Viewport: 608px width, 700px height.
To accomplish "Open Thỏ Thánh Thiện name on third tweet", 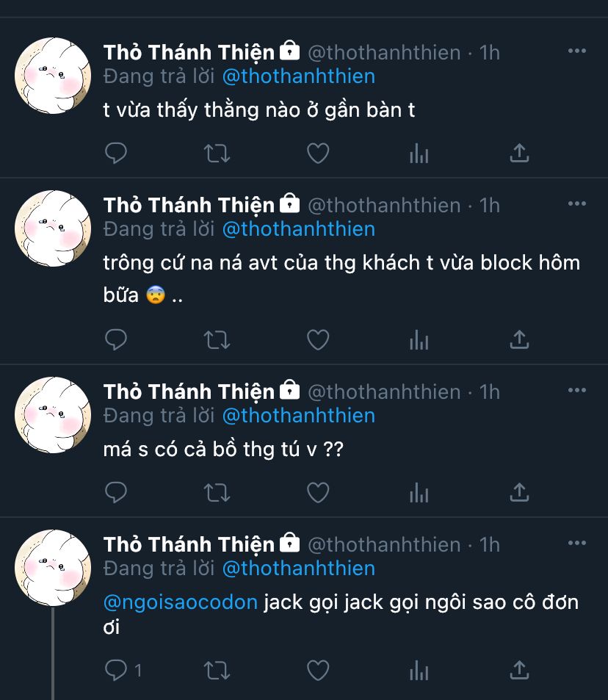I will pyautogui.click(x=189, y=392).
